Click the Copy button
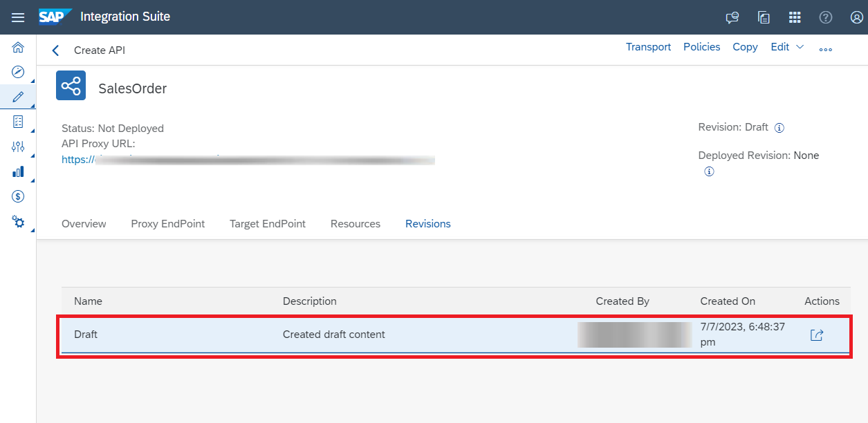This screenshot has width=868, height=423. coord(745,47)
